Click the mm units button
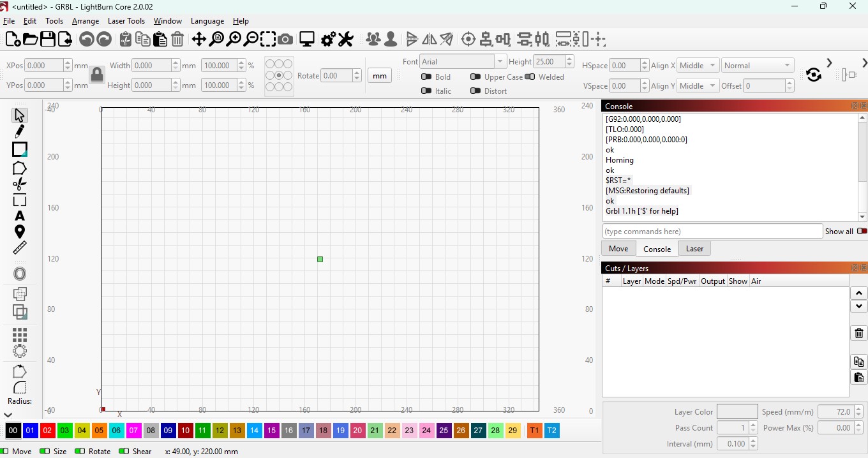 click(380, 76)
